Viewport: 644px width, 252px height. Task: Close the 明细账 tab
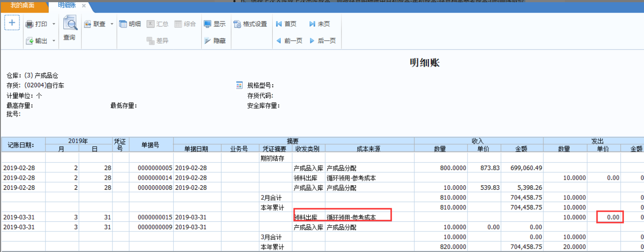point(84,6)
